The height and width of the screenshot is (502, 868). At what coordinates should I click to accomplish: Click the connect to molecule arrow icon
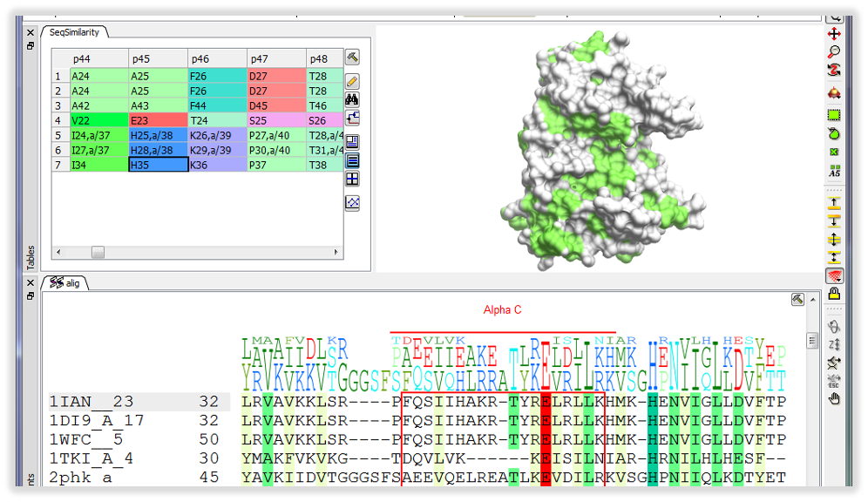pyautogui.click(x=834, y=363)
